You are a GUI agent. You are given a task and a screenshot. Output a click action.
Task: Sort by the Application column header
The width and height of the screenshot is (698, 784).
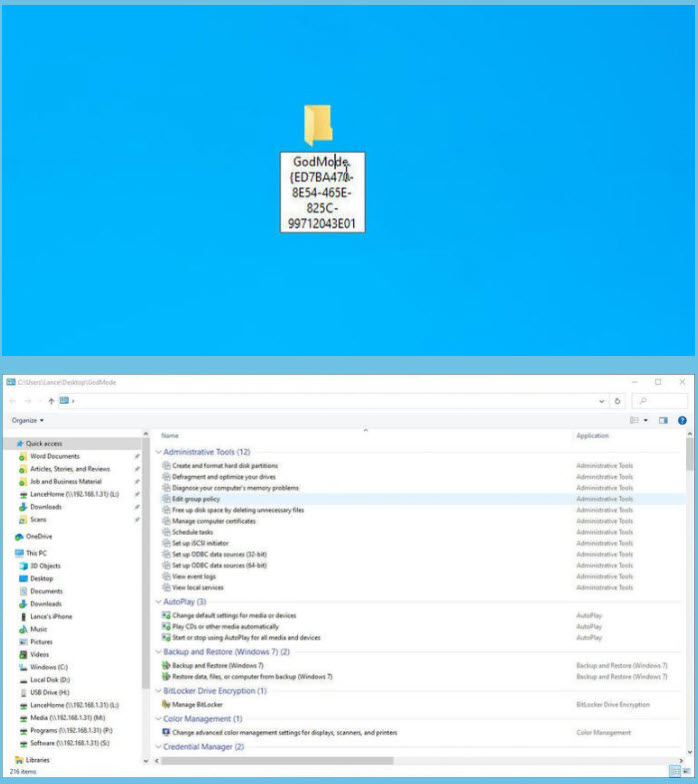(592, 436)
